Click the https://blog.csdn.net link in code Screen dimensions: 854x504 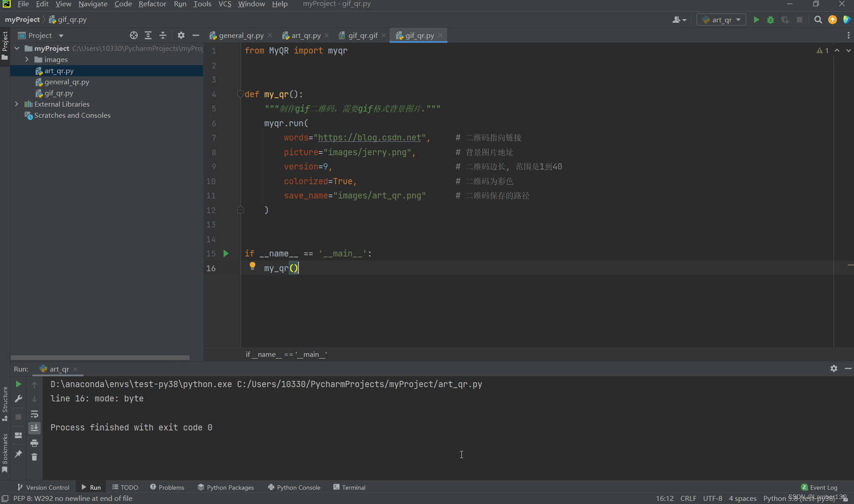tap(371, 138)
